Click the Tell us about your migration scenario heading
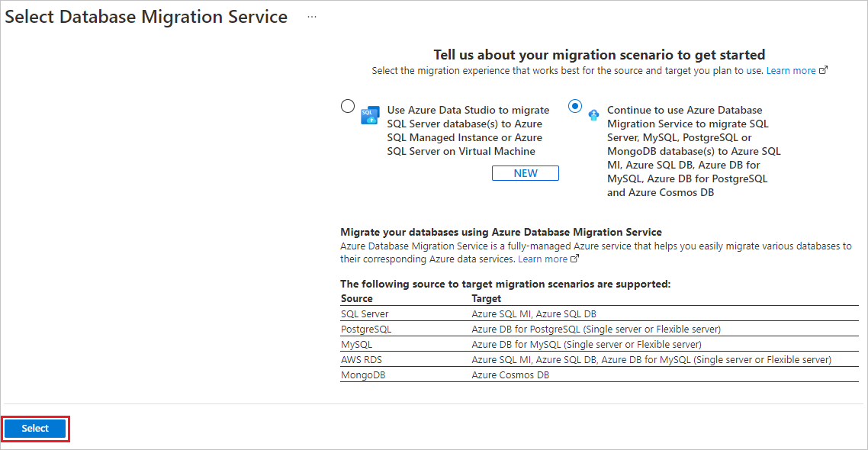The height and width of the screenshot is (450, 868). (599, 55)
